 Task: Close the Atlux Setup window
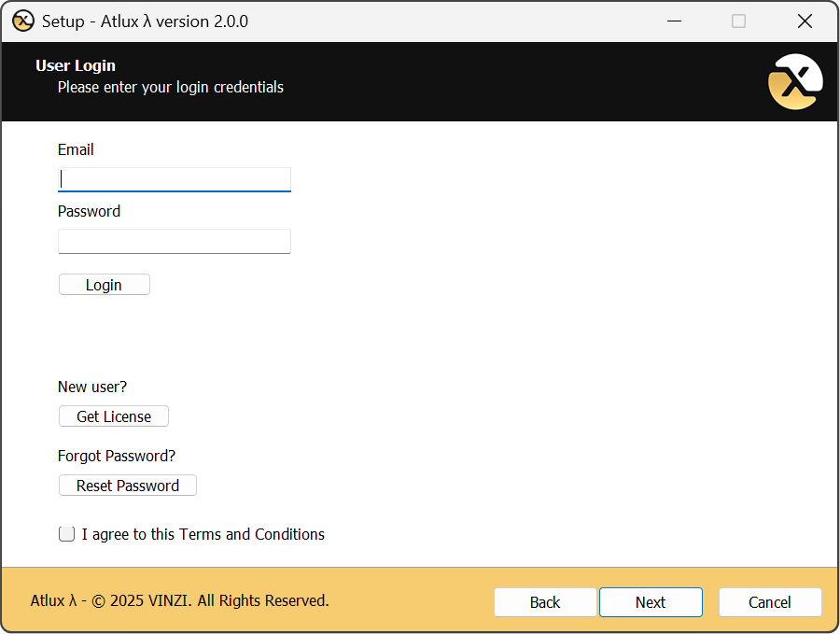805,21
